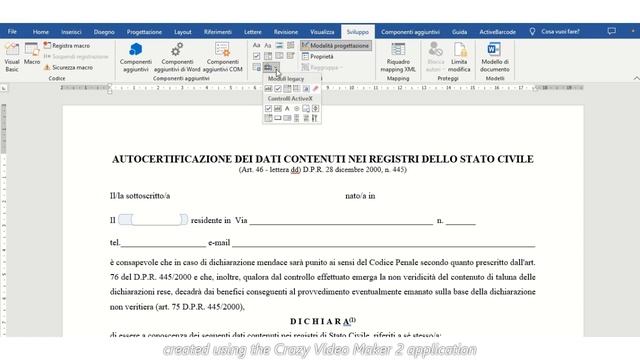The image size is (640, 360).
Task: Insert combo box content control
Action: point(268,56)
